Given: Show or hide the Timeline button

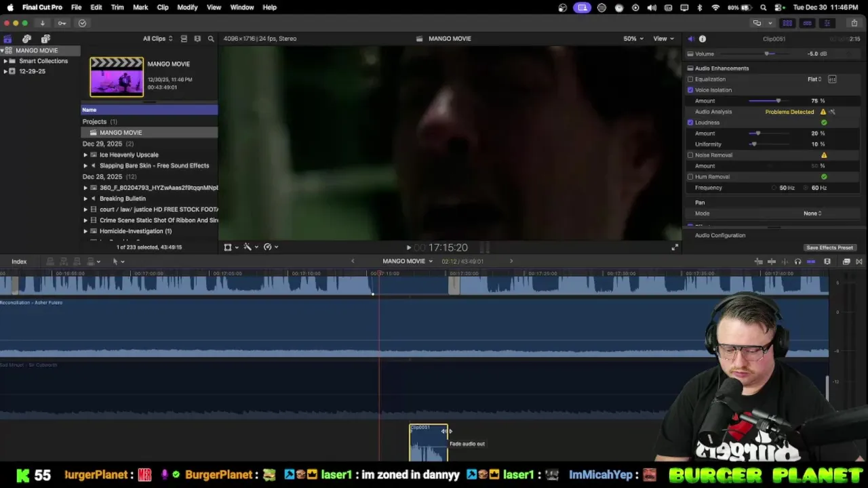Looking at the screenshot, I should point(807,23).
